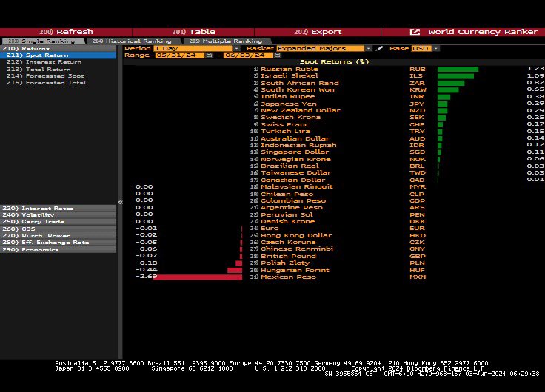Select the Returns section header

[x=58, y=48]
